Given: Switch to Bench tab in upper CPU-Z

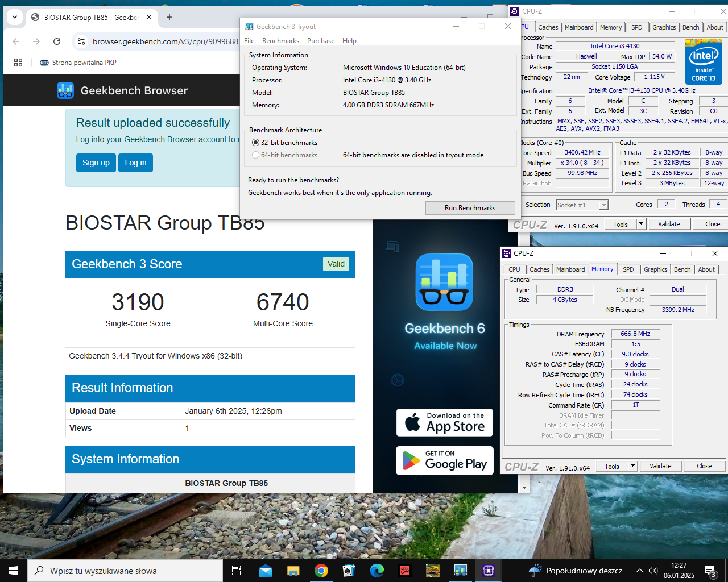Looking at the screenshot, I should click(690, 27).
